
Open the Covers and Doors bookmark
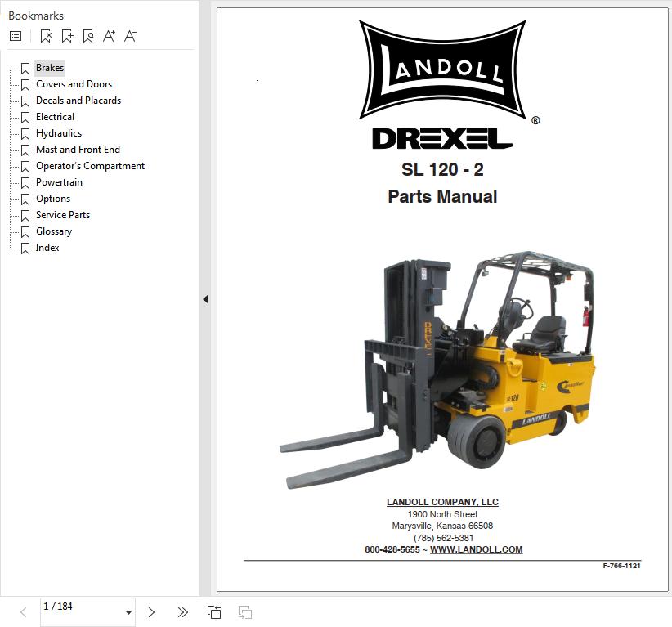(74, 84)
